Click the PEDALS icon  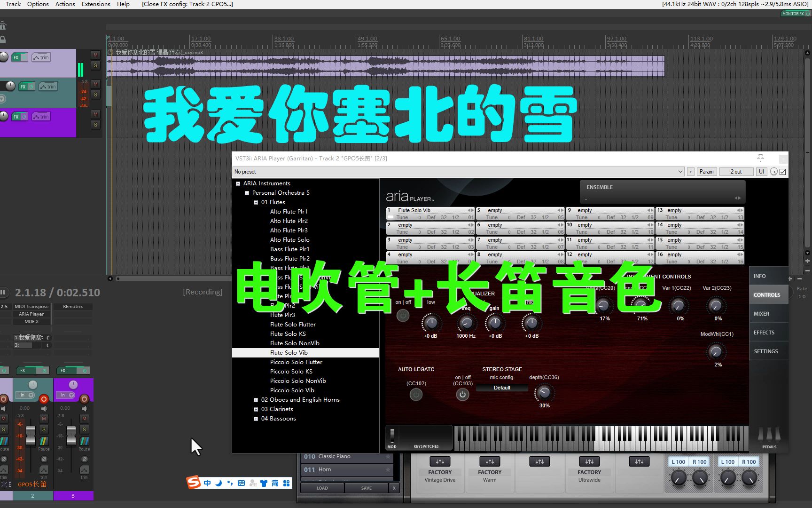click(769, 437)
